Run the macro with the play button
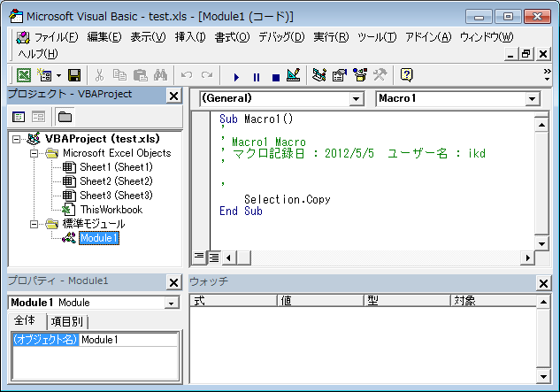Image resolution: width=560 pixels, height=392 pixels. (236, 77)
